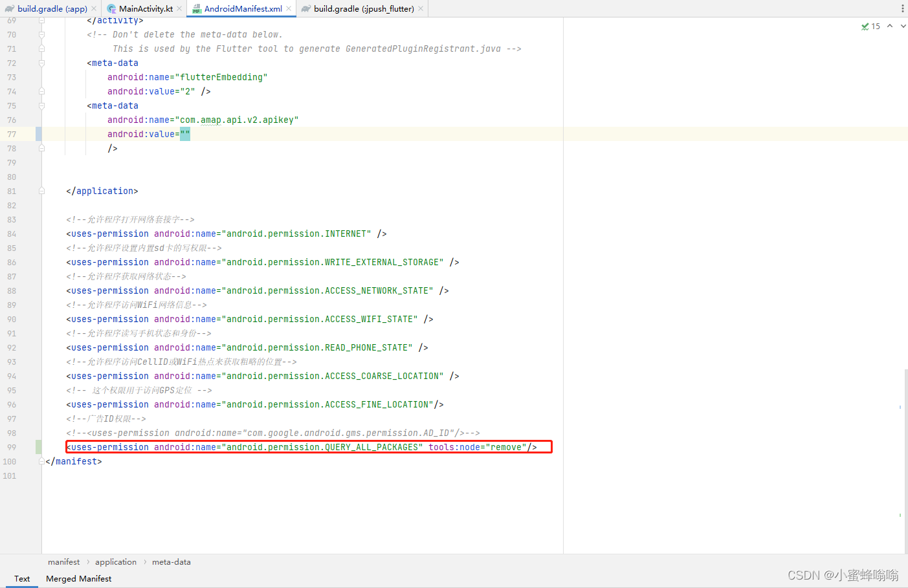Select the application breadcrumb
The height and width of the screenshot is (588, 908).
point(116,562)
